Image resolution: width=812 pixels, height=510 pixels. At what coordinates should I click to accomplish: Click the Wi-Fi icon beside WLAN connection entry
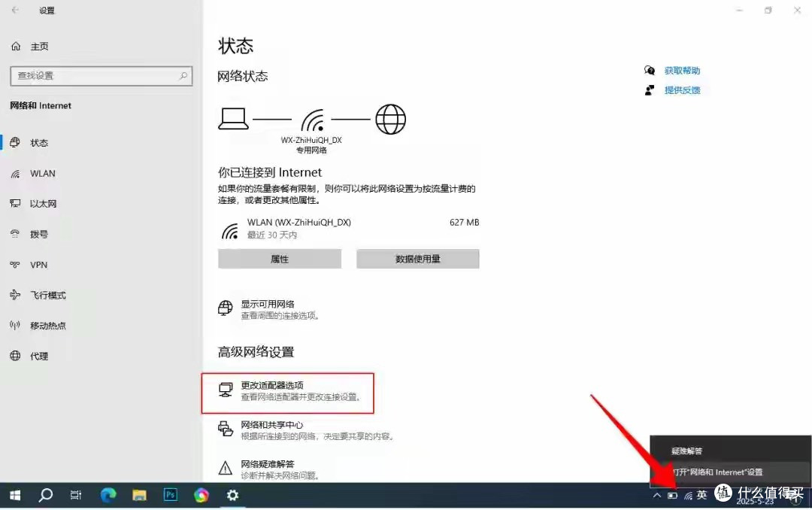(x=230, y=231)
